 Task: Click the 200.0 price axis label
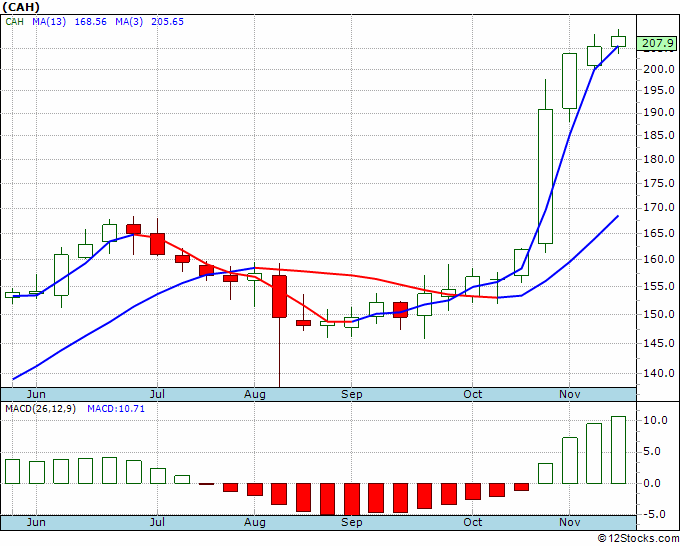pyautogui.click(x=658, y=69)
